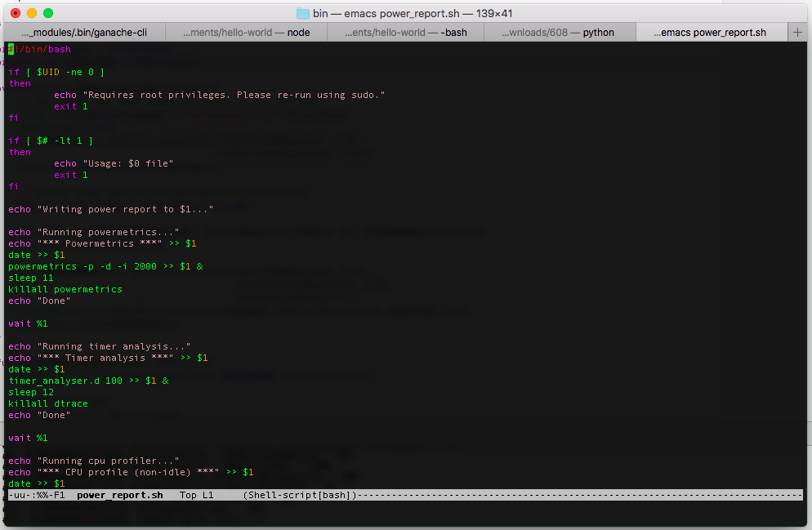This screenshot has height=530, width=812.
Task: Click the 'Running cpu profiler...' echo line
Action: (x=94, y=461)
